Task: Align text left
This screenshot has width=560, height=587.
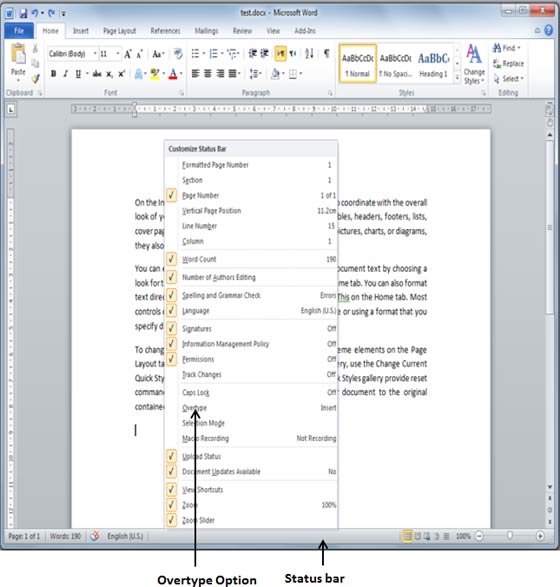Action: [x=195, y=74]
